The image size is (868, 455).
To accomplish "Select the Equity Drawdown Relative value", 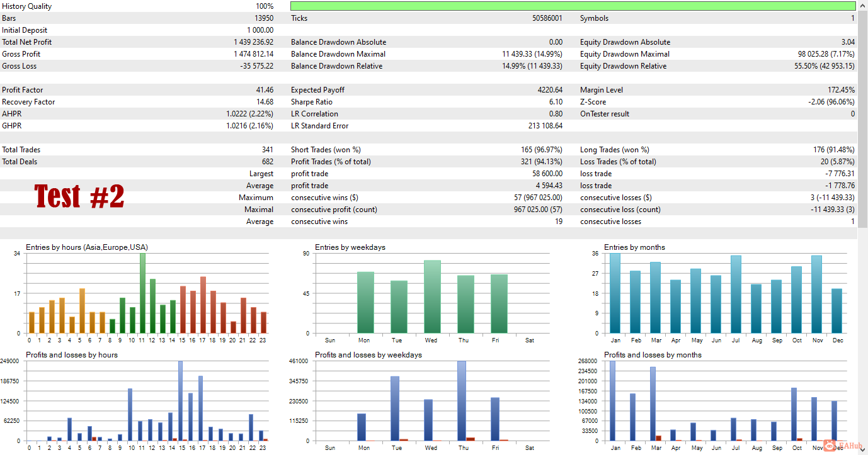I will point(824,66).
